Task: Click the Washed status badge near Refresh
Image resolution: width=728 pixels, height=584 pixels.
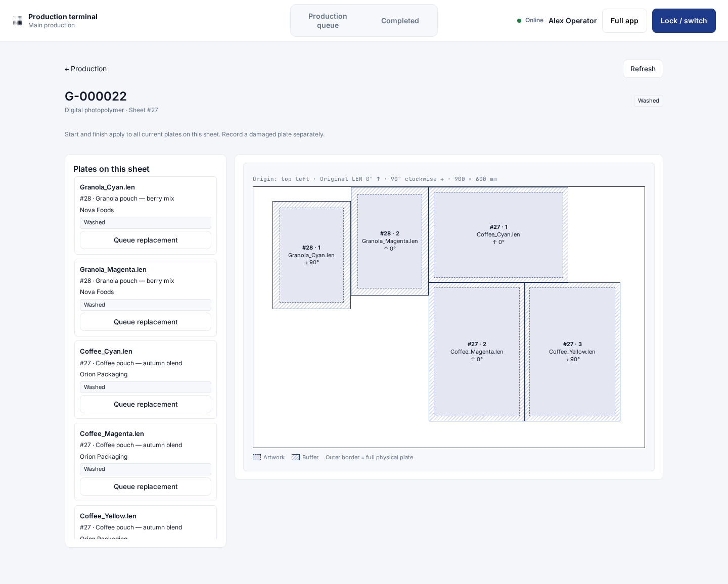Action: 648,101
